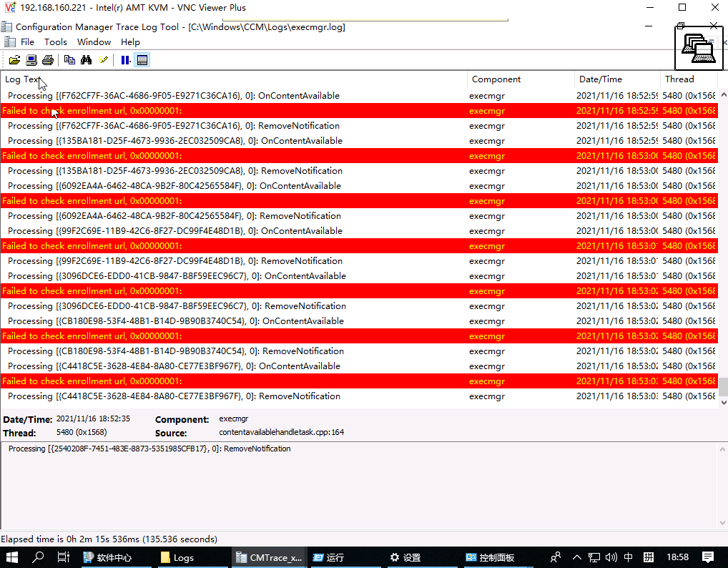
Task: Click the details pane scroll down arrow
Action: click(722, 523)
